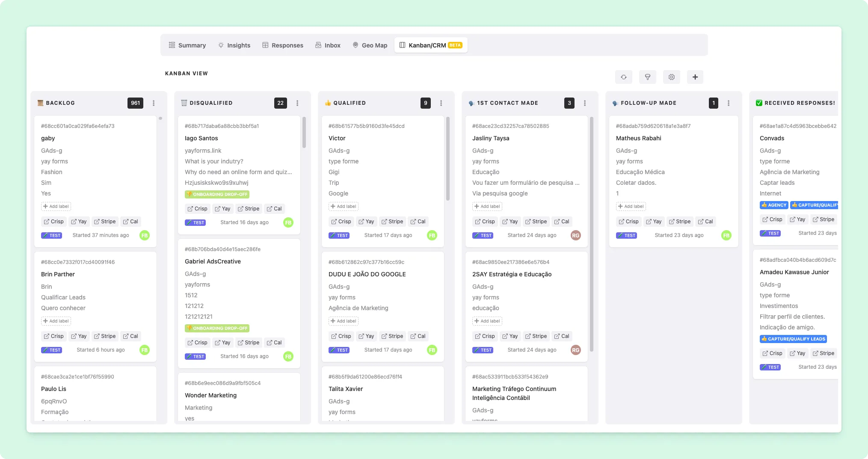This screenshot has height=459, width=868.
Task: Switch to the Responses tab
Action: pyautogui.click(x=283, y=45)
